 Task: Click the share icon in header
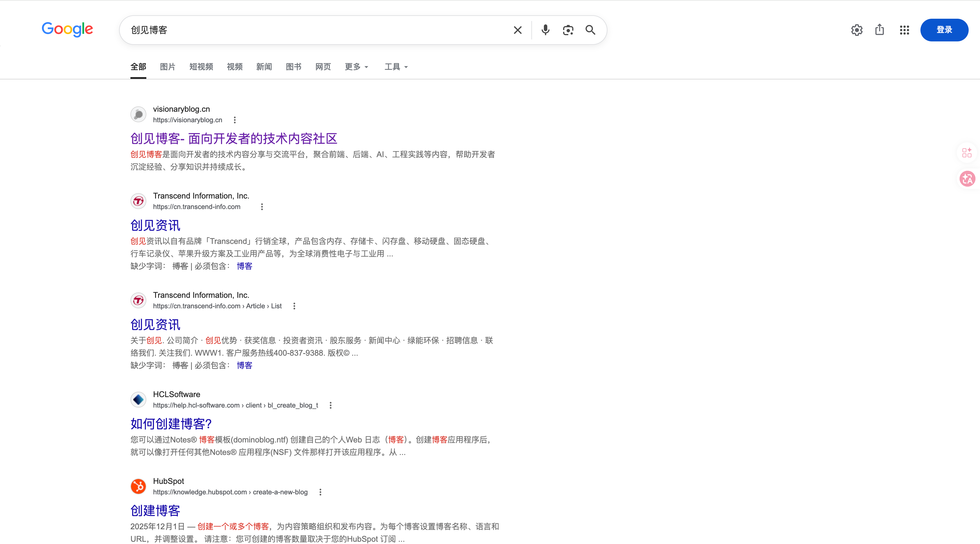click(x=880, y=30)
